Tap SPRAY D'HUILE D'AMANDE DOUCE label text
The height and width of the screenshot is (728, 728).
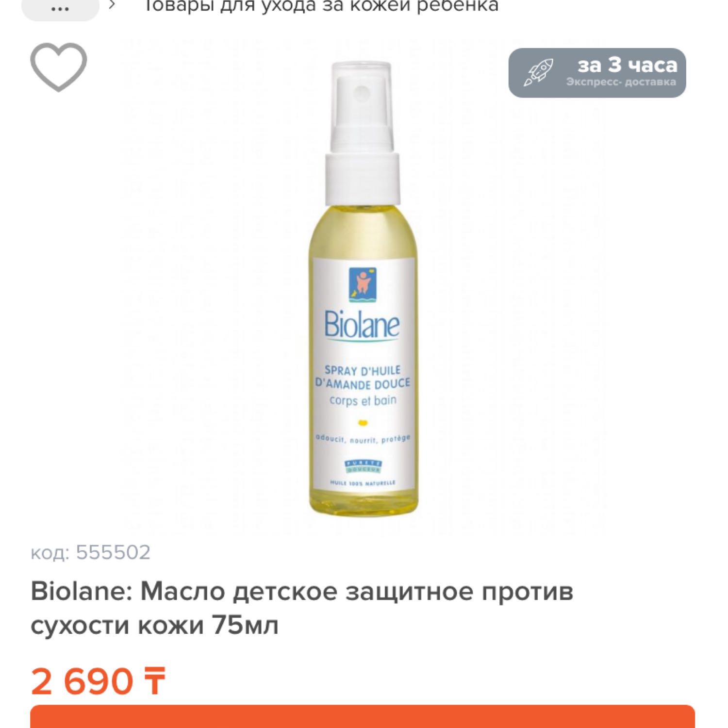(x=363, y=377)
